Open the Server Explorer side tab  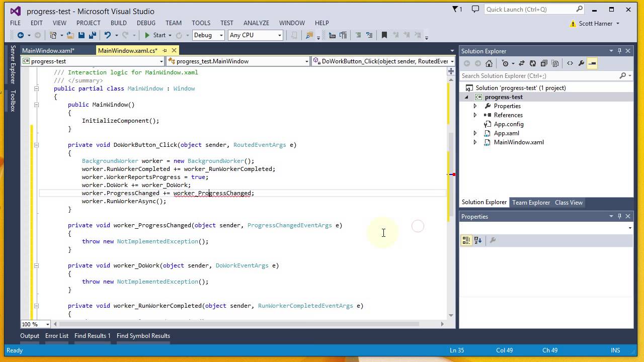tap(13, 64)
